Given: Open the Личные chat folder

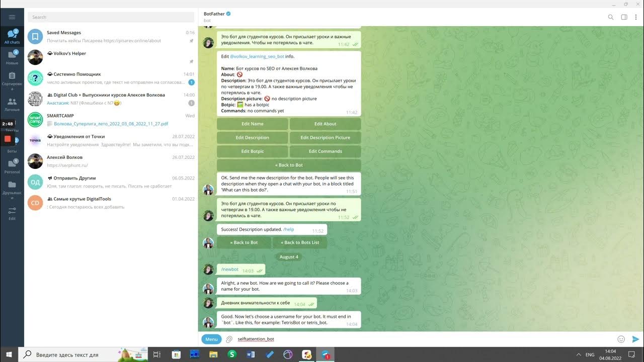Looking at the screenshot, I should (12, 104).
